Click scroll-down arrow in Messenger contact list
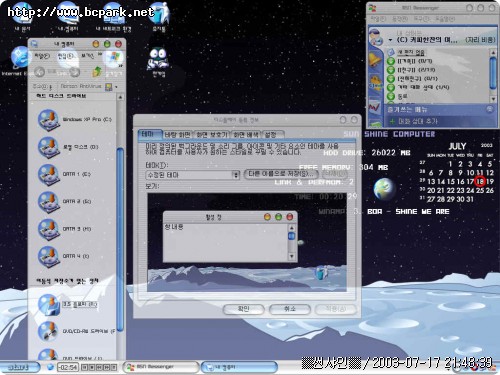This screenshot has width=500, height=375. (x=493, y=99)
